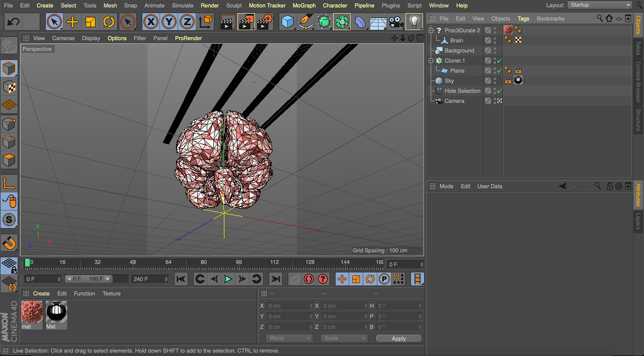Select the Rotate tool
Screen dimensions: 644x356
[x=108, y=22]
